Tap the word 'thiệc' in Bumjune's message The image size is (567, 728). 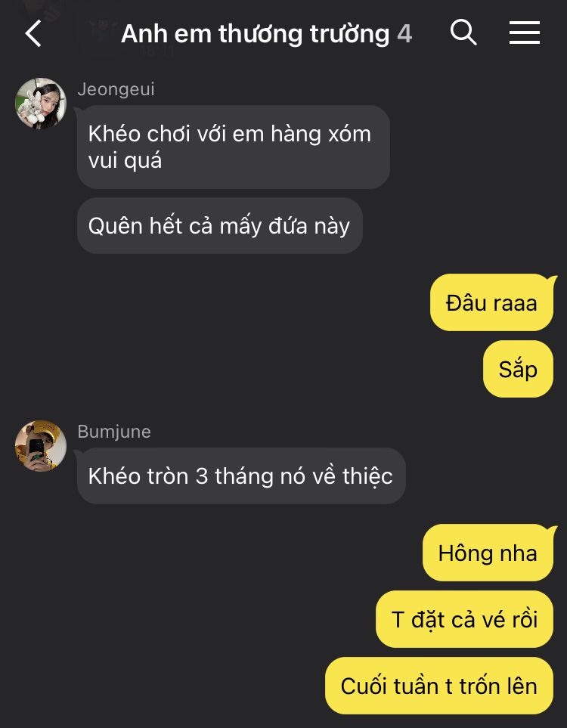[x=367, y=476]
